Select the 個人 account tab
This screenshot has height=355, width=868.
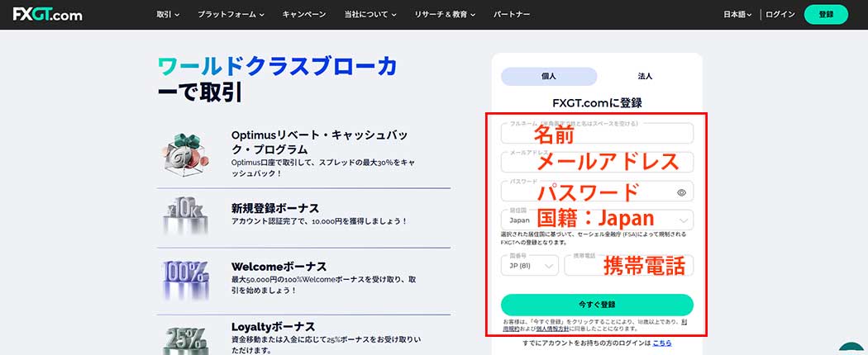[549, 76]
